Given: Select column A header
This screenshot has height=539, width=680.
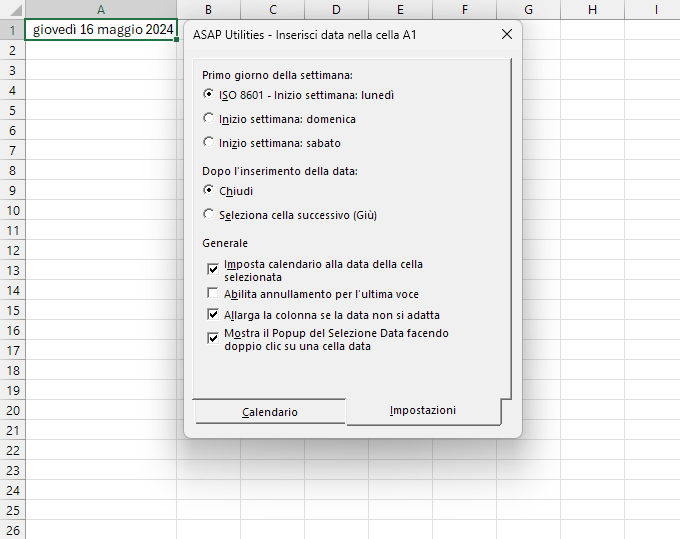Looking at the screenshot, I should coord(101,10).
